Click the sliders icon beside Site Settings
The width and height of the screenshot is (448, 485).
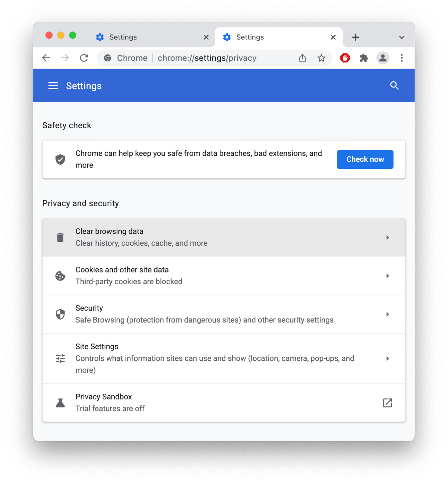tap(60, 358)
